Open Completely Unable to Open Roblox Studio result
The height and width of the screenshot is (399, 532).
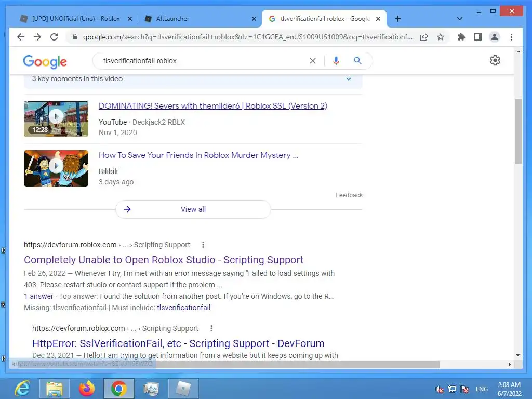(164, 260)
